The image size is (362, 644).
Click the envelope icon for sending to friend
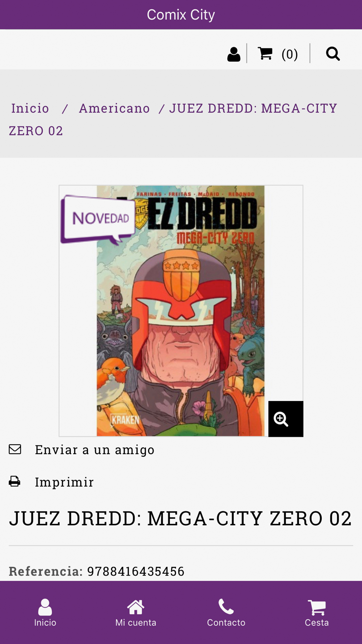15,449
